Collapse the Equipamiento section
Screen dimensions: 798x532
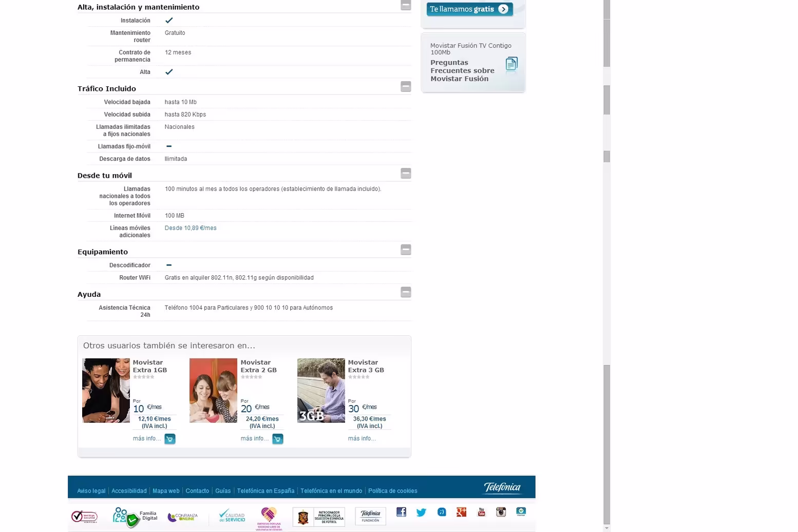click(406, 250)
